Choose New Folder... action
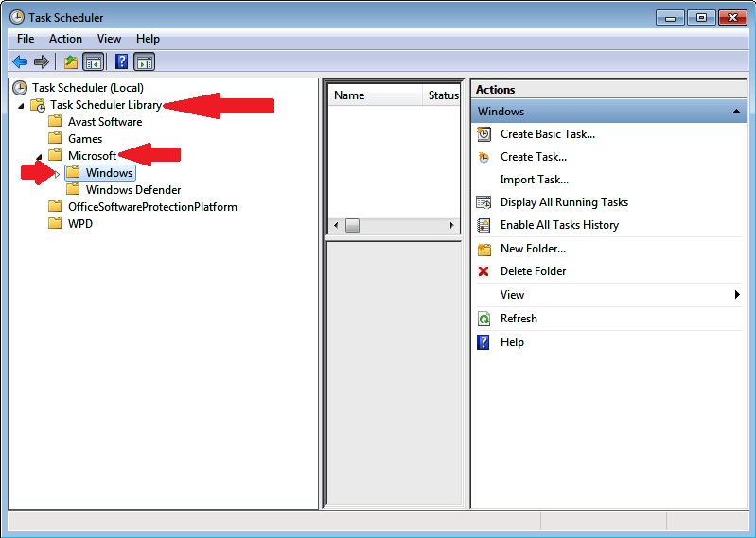The width and height of the screenshot is (756, 538). [533, 249]
